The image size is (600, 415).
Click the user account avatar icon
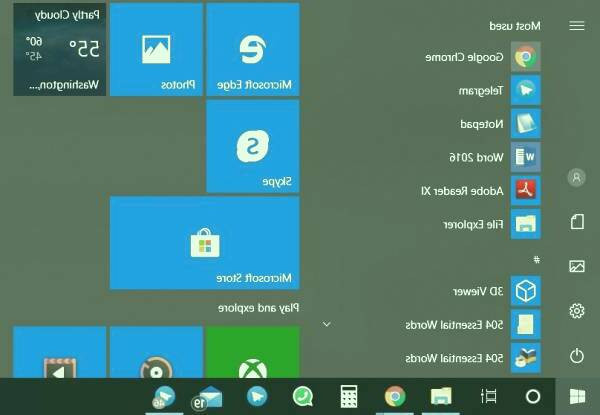coord(576,177)
